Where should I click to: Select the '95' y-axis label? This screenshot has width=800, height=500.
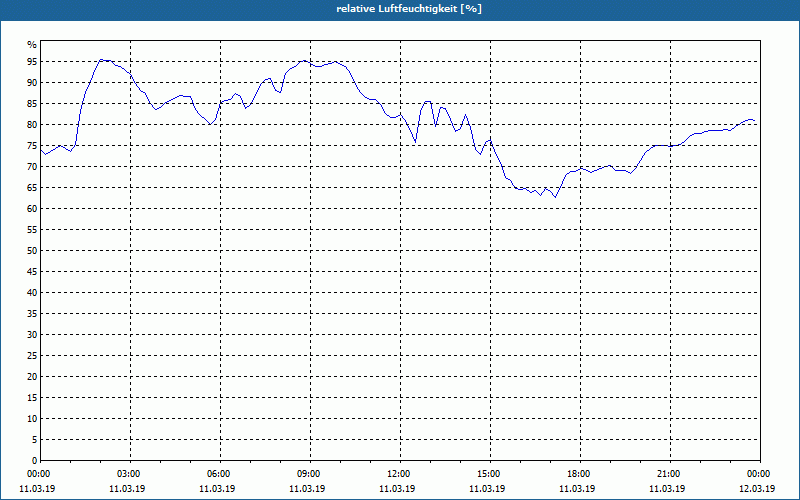tap(32, 62)
